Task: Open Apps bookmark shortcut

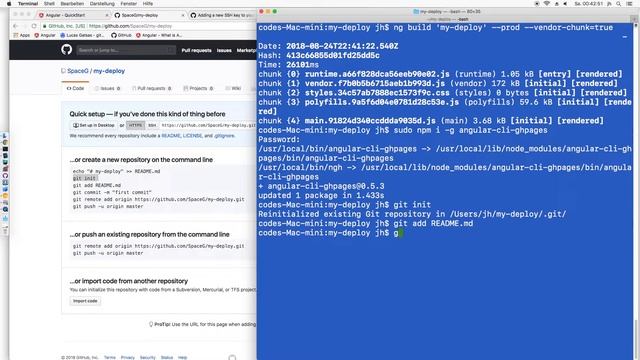Action: click(x=22, y=35)
